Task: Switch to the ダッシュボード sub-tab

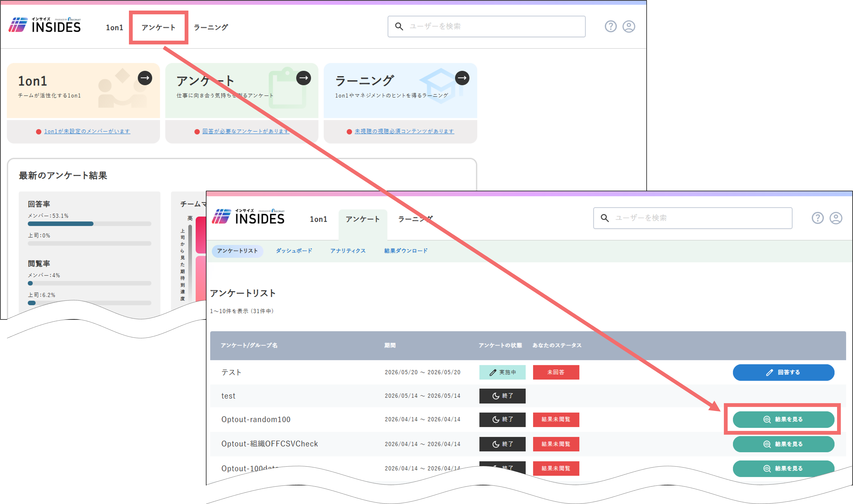Action: click(294, 251)
